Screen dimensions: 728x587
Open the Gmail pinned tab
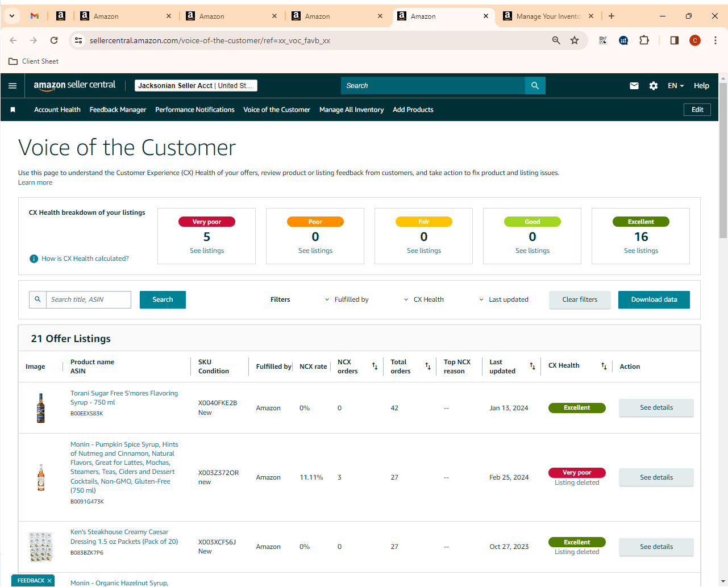point(35,16)
